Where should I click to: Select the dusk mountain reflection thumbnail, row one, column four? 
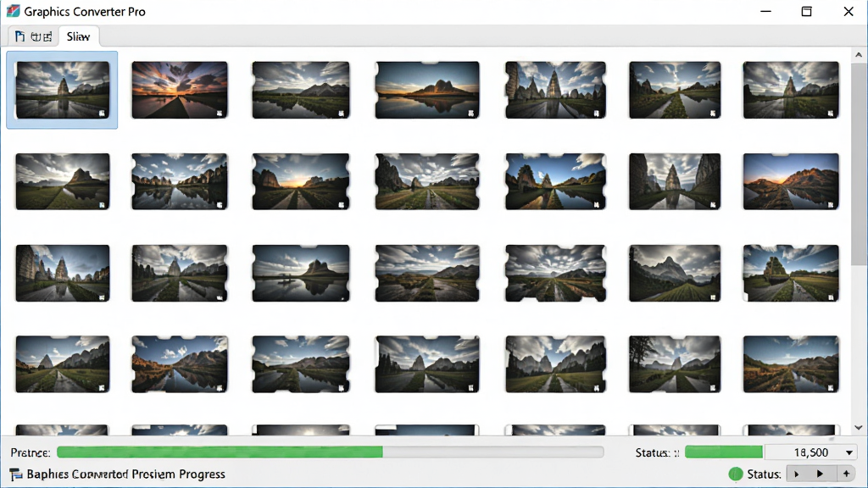(427, 90)
